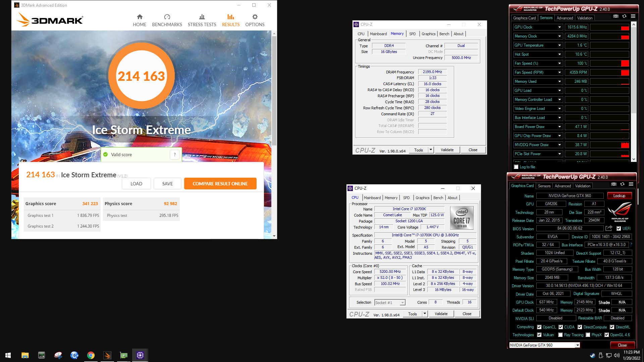This screenshot has height=362, width=644.
Task: Open OPTIONS gear in 3DMark
Action: click(x=255, y=20)
